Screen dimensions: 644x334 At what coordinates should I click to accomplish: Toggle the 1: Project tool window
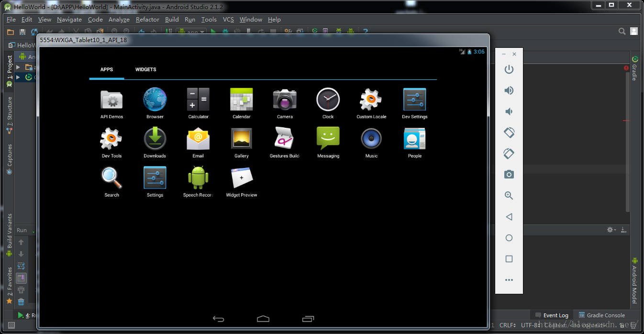[x=9, y=71]
